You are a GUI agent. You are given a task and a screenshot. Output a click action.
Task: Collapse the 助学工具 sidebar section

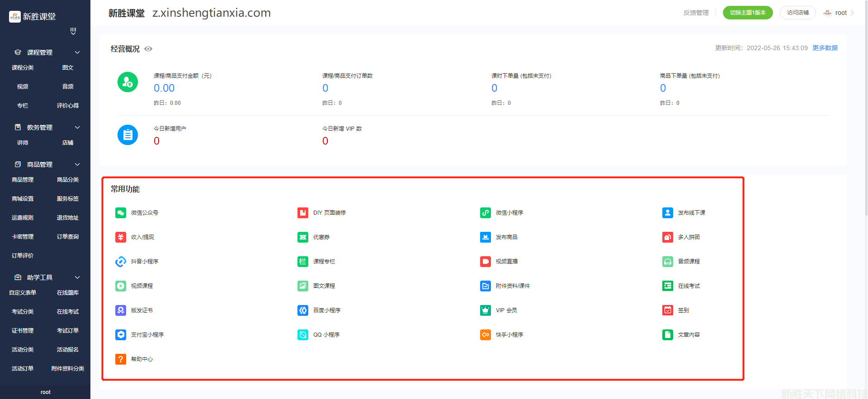pos(77,277)
